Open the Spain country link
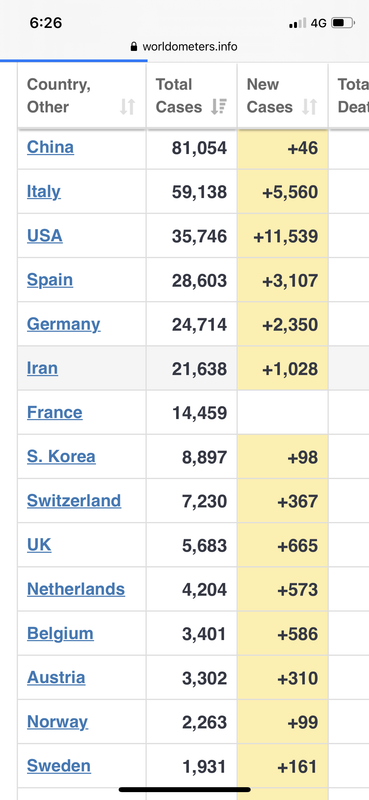Viewport: 369px width, 800px height. (50, 280)
